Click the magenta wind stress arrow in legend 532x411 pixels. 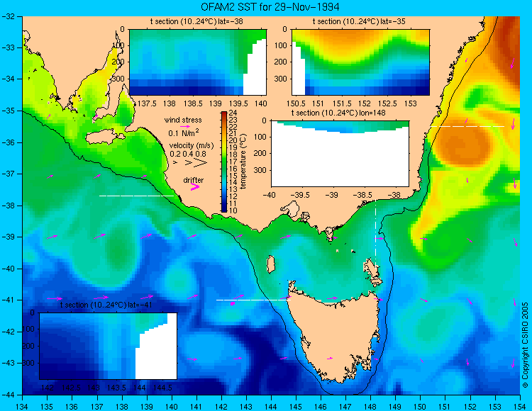185,126
